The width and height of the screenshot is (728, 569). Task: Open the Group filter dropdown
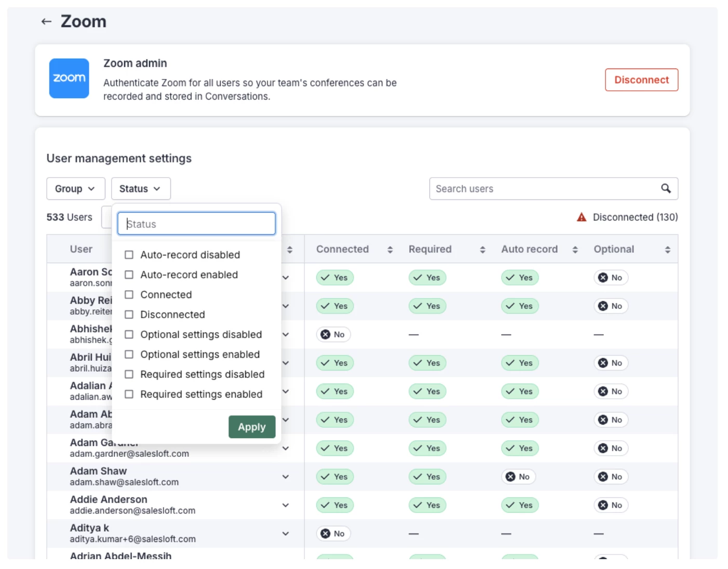76,188
